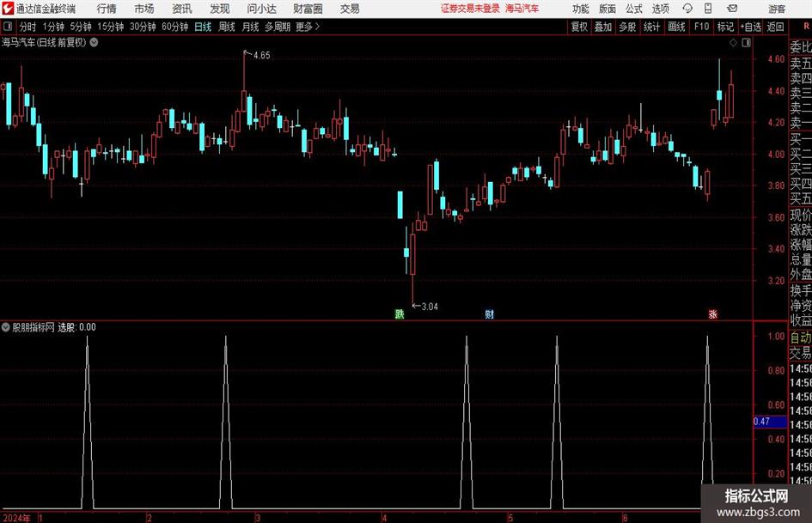
Task: Switch to the 60分钟 period tab
Action: click(x=174, y=27)
